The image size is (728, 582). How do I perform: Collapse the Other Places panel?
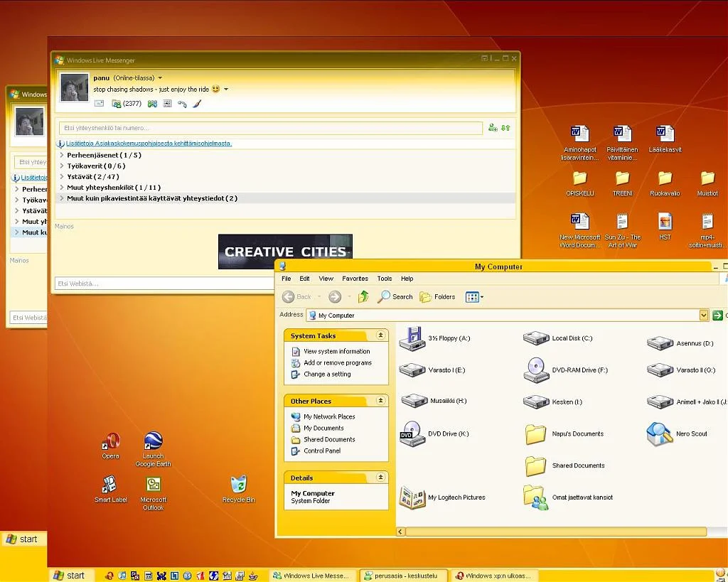tap(381, 401)
